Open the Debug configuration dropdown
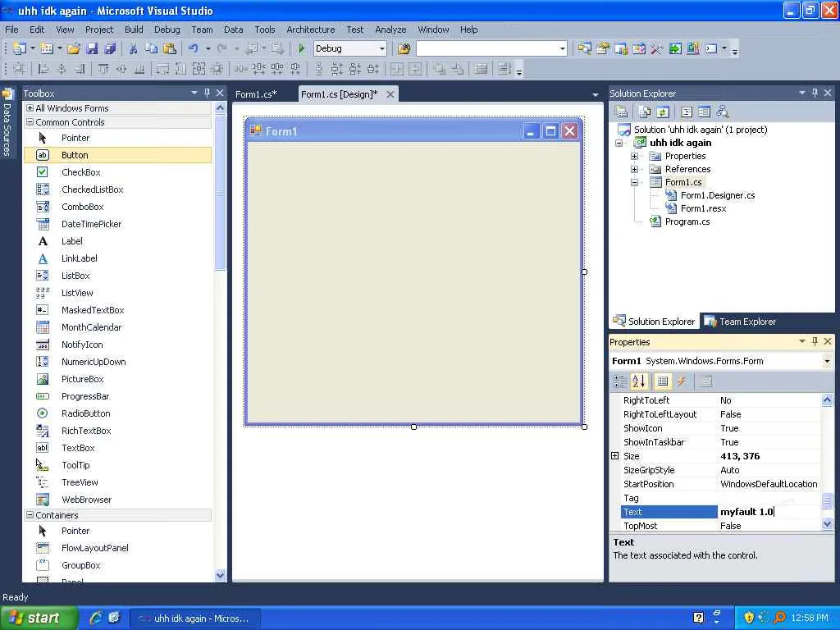This screenshot has width=840, height=630. tap(382, 48)
